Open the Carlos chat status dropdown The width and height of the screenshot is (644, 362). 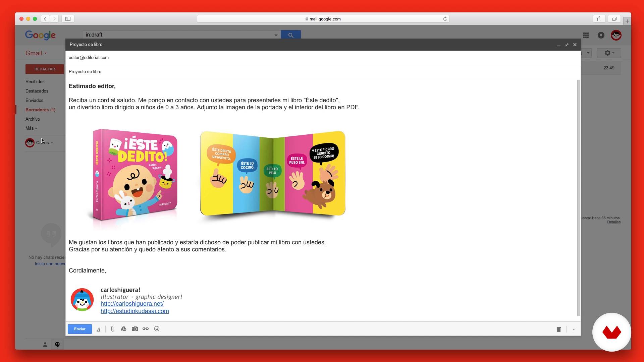(x=52, y=143)
